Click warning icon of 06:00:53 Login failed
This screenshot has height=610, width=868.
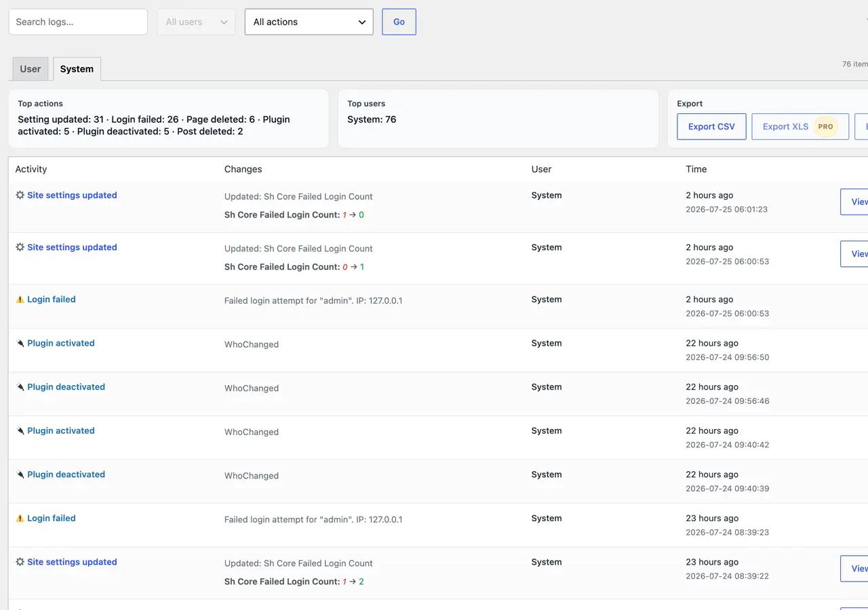tap(20, 300)
